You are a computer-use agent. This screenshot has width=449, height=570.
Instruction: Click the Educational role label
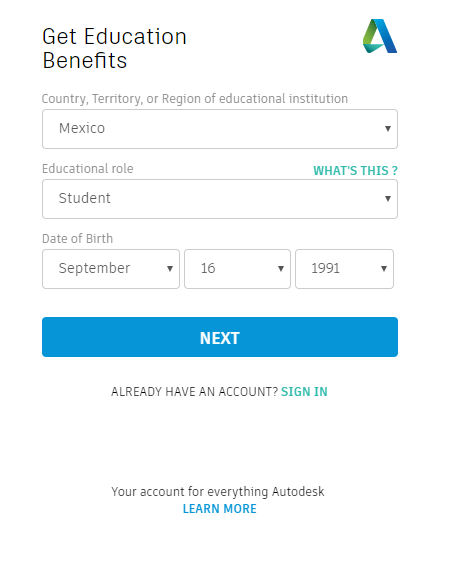88,169
